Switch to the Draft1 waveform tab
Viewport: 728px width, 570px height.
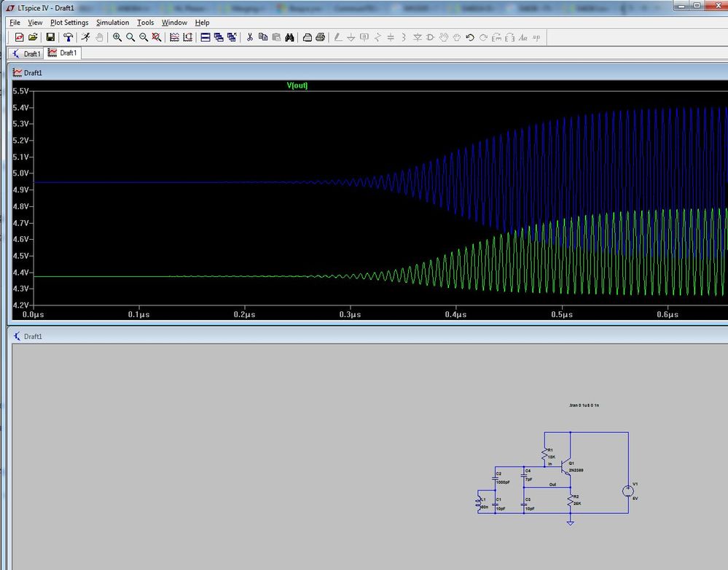click(63, 53)
